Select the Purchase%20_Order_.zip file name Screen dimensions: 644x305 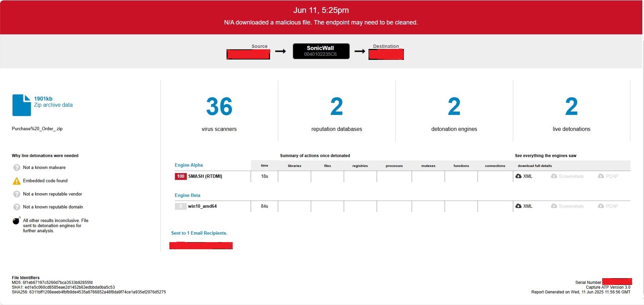(x=37, y=129)
